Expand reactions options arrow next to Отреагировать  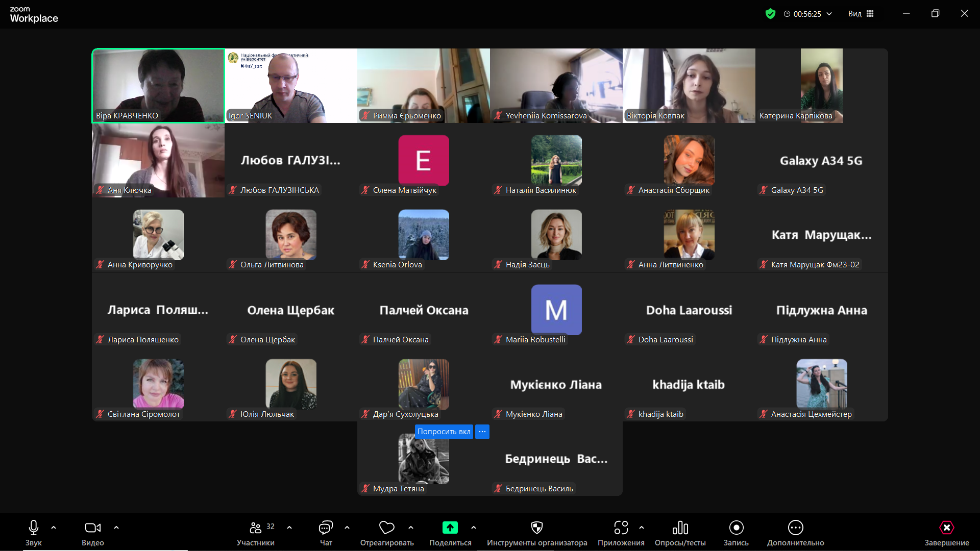pos(411,528)
